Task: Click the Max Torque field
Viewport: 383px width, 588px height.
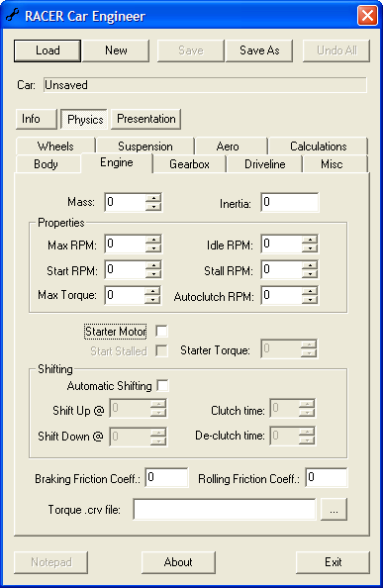Action: point(125,295)
